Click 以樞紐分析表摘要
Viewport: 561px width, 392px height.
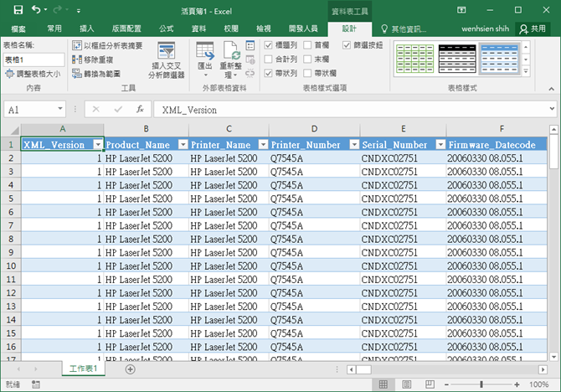pyautogui.click(x=107, y=45)
